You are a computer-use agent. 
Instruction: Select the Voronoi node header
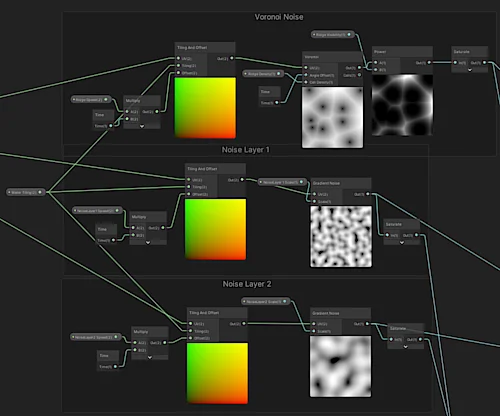[332, 57]
